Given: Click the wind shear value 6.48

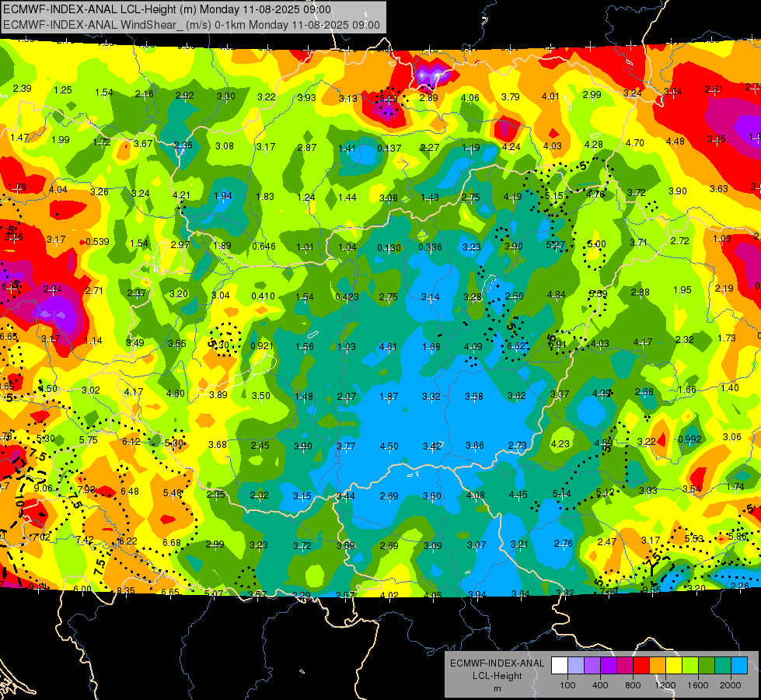Looking at the screenshot, I should coord(130,492).
